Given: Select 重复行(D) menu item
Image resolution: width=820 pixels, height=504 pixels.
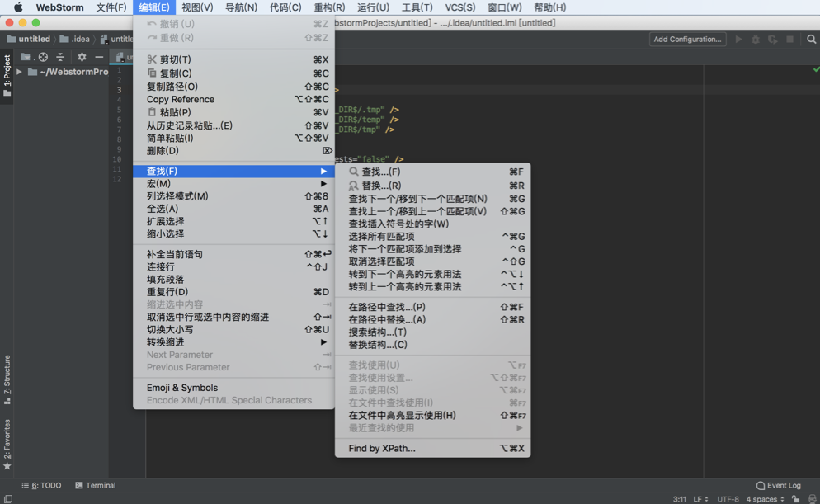Looking at the screenshot, I should (x=233, y=292).
